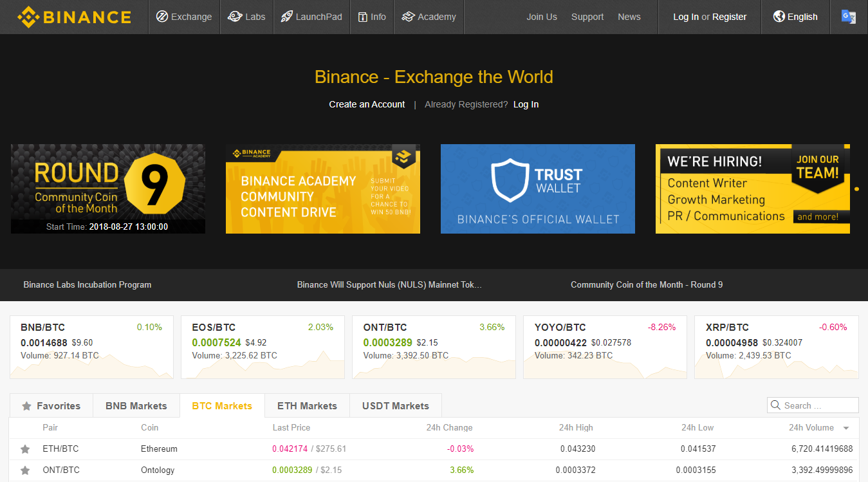Viewport: 868px width, 482px height.
Task: Click the Info book icon
Action: pyautogui.click(x=363, y=17)
